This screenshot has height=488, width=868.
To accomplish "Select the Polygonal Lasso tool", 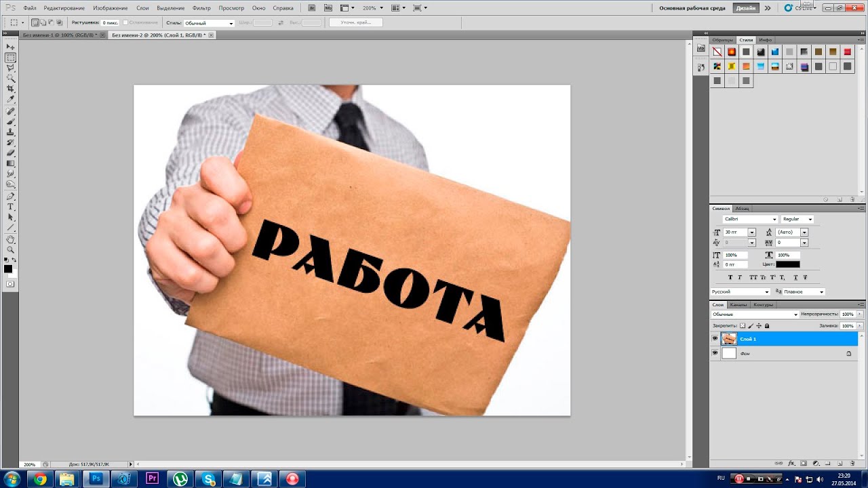I will tap(11, 68).
